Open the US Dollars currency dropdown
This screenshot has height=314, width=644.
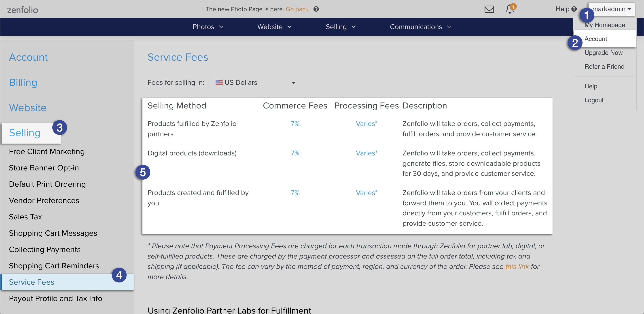click(x=253, y=83)
